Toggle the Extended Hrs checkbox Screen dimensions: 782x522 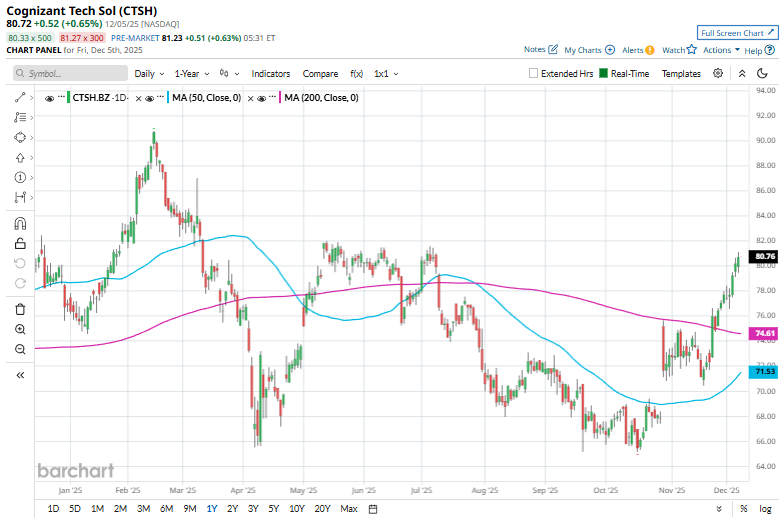[534, 73]
